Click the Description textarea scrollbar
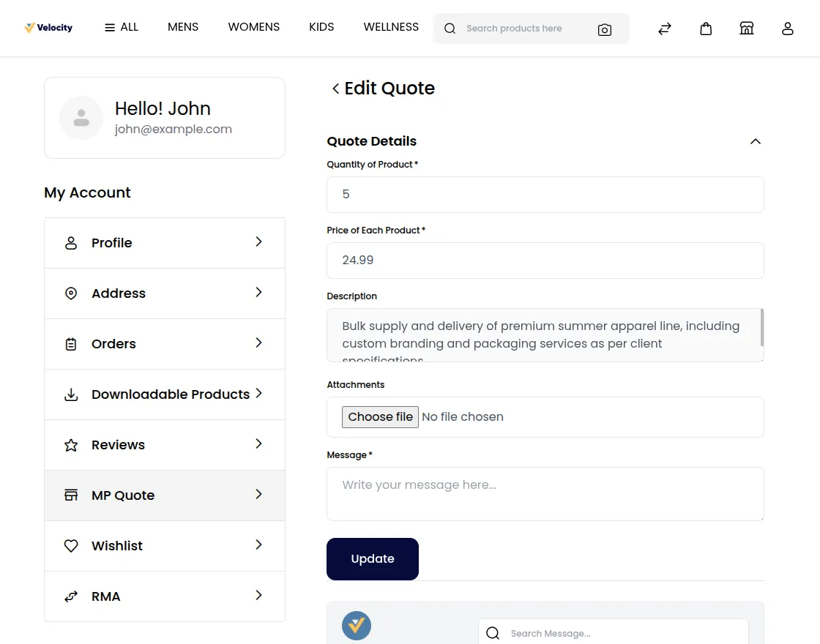This screenshot has height=644, width=820. point(762,328)
